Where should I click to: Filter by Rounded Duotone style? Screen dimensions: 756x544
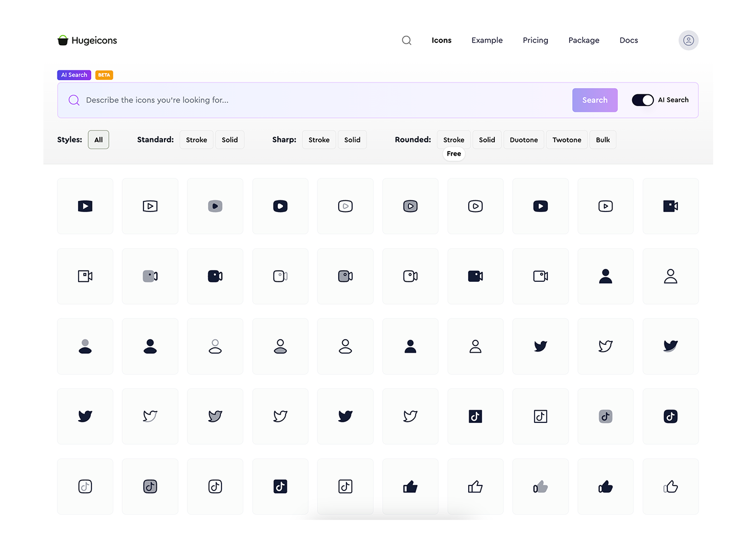524,139
